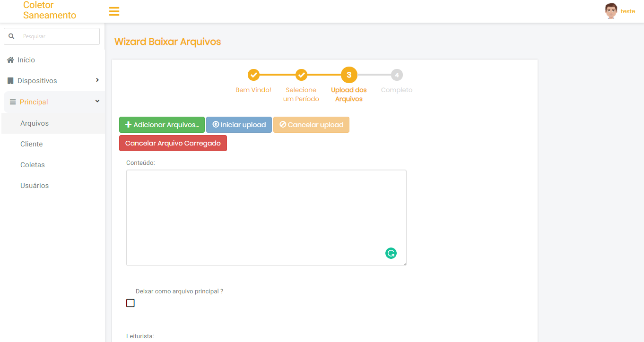The image size is (644, 342).
Task: Select Cliente from the sidebar
Action: pos(32,144)
